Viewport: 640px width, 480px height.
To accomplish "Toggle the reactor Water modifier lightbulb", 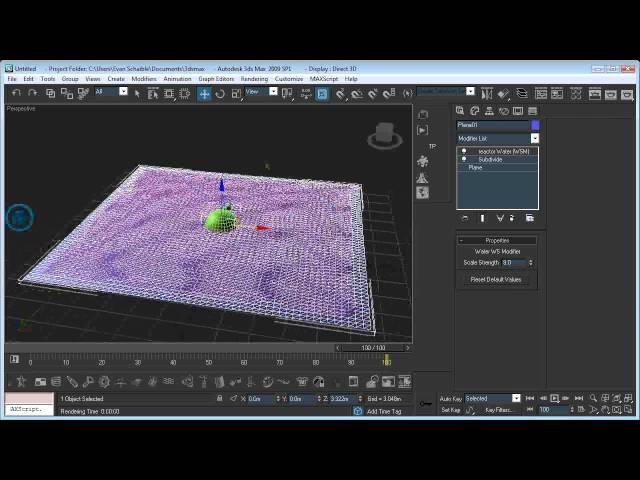I will coord(463,151).
